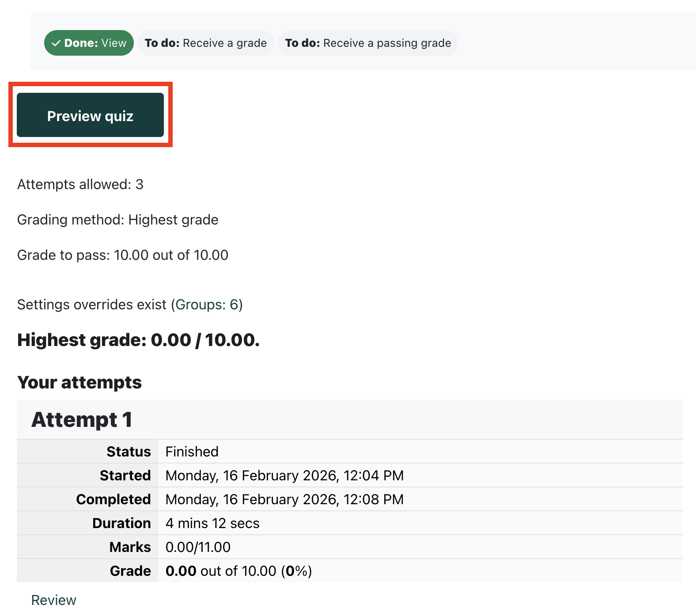696x616 pixels.
Task: Click the Finished status value
Action: (192, 452)
